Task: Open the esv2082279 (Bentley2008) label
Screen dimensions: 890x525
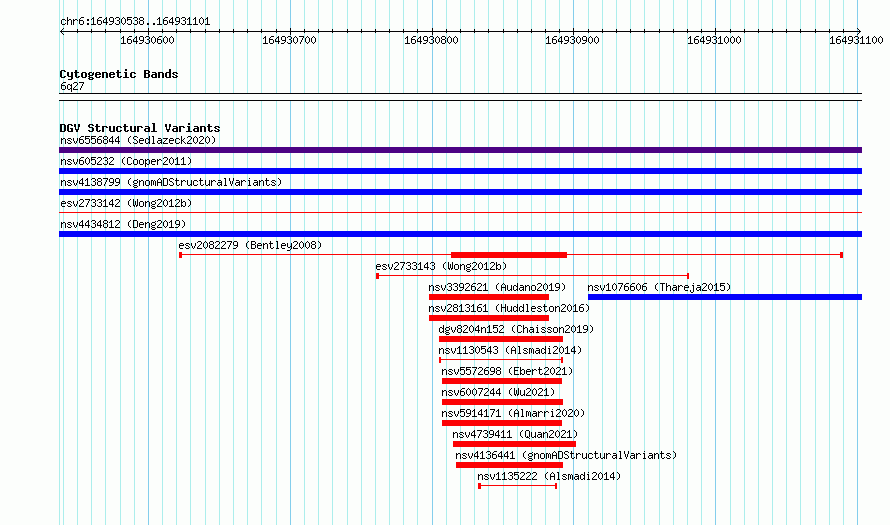Action: point(250,245)
